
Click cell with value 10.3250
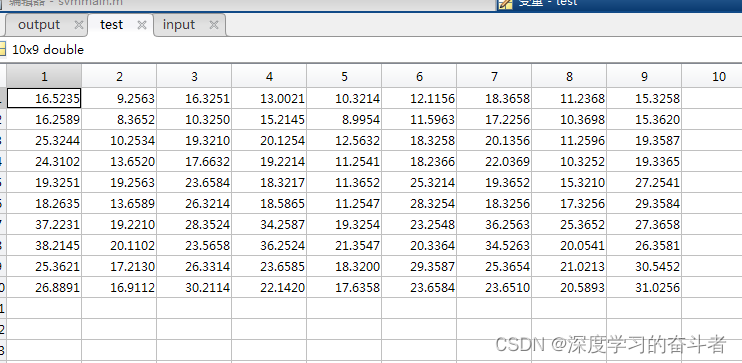click(194, 119)
